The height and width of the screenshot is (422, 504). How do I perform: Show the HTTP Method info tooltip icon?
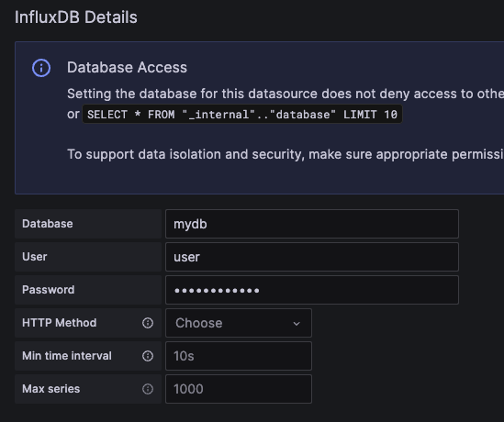[148, 323]
